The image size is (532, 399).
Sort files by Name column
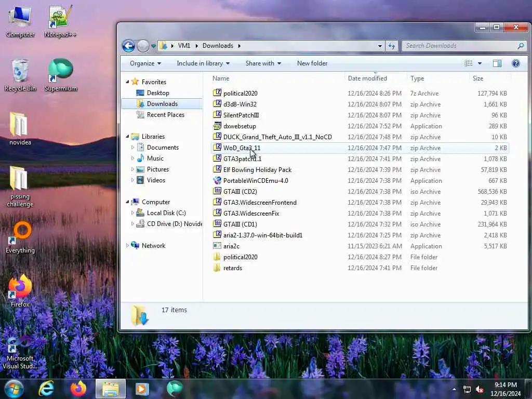coord(221,78)
